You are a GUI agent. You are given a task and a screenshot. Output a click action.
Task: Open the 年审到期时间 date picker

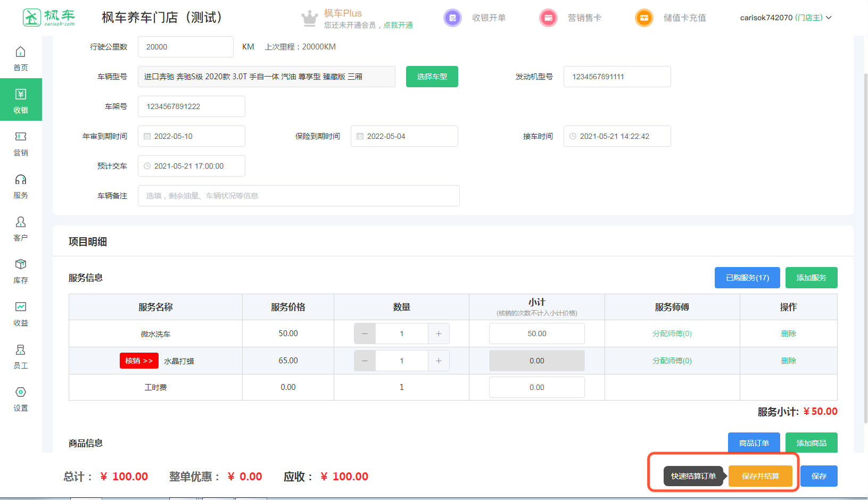pos(192,136)
